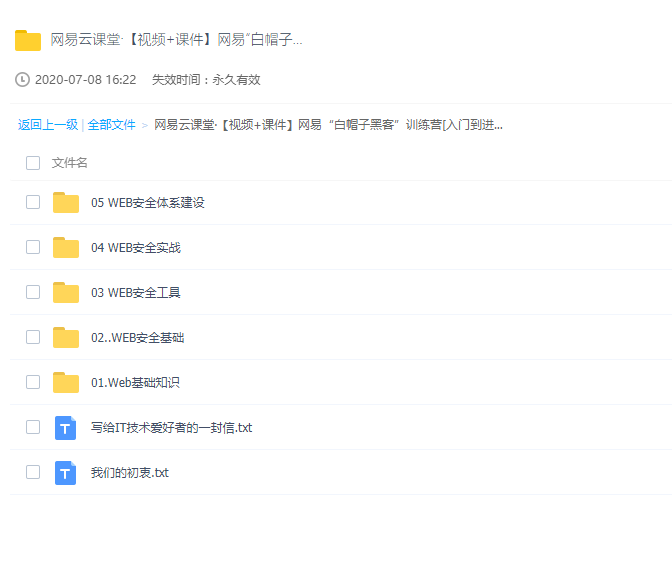Check the box for 03 WEB安全工具
This screenshot has height=571, width=672.
click(33, 292)
